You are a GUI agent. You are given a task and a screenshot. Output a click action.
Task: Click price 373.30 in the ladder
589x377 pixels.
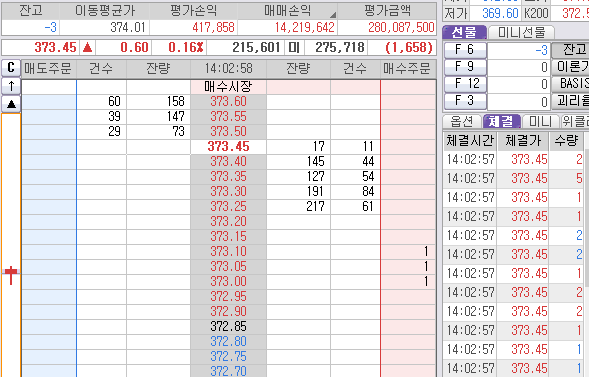click(x=228, y=192)
